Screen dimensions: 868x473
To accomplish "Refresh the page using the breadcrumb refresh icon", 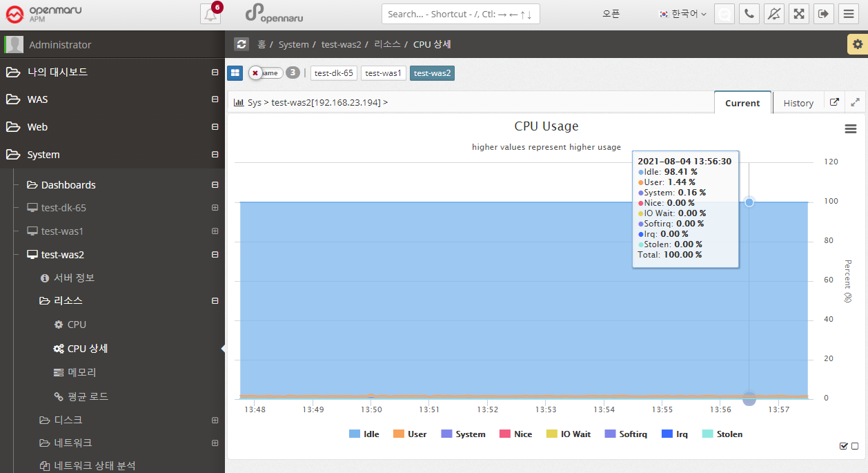I will 241,44.
